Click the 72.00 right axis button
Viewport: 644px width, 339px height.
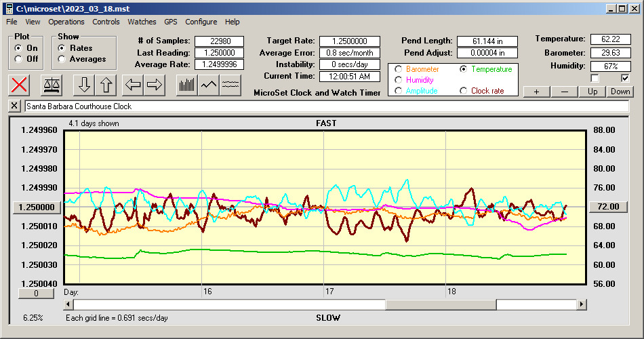(608, 207)
